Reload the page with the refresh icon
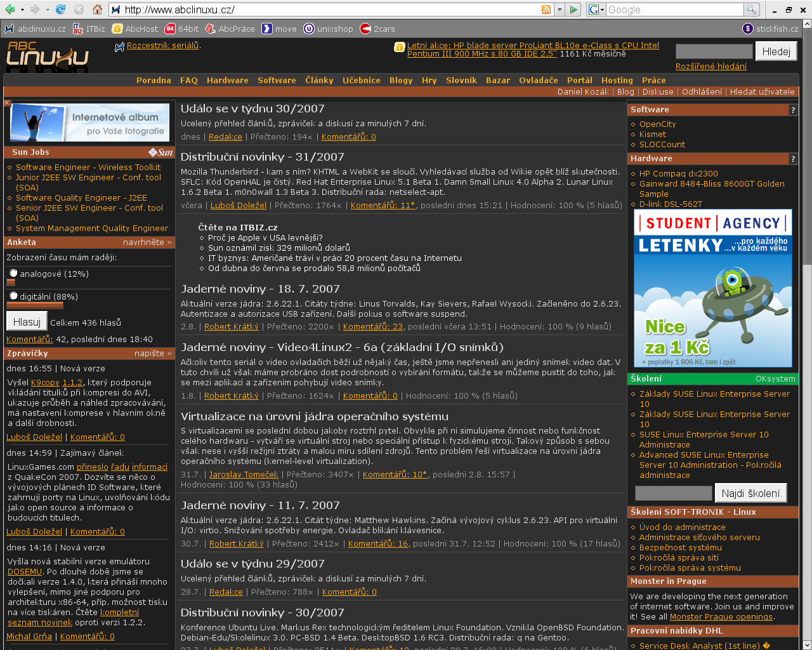This screenshot has height=650, width=812. click(61, 10)
